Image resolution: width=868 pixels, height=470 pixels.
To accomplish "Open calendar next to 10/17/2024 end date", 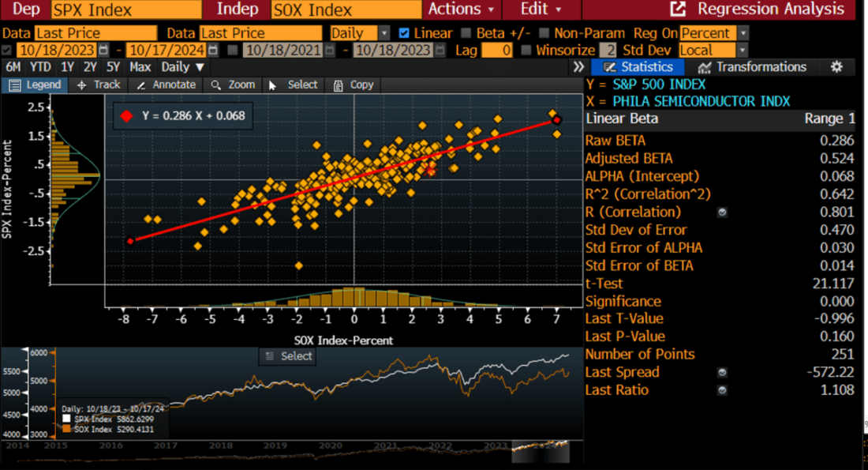I will coord(214,50).
